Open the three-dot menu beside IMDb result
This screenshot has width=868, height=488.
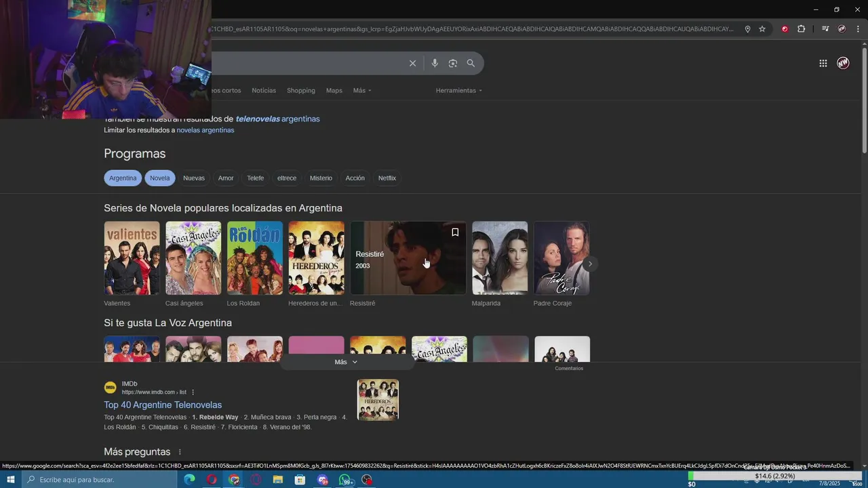point(193,392)
